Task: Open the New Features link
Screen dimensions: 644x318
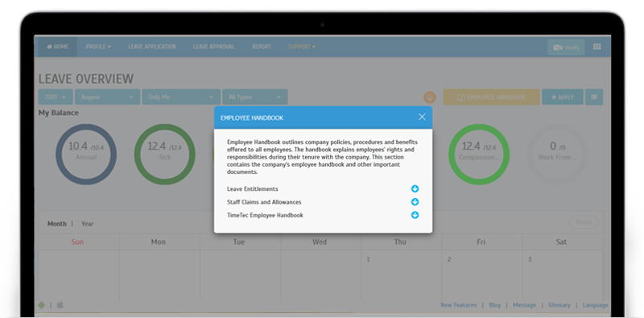Action: click(458, 305)
